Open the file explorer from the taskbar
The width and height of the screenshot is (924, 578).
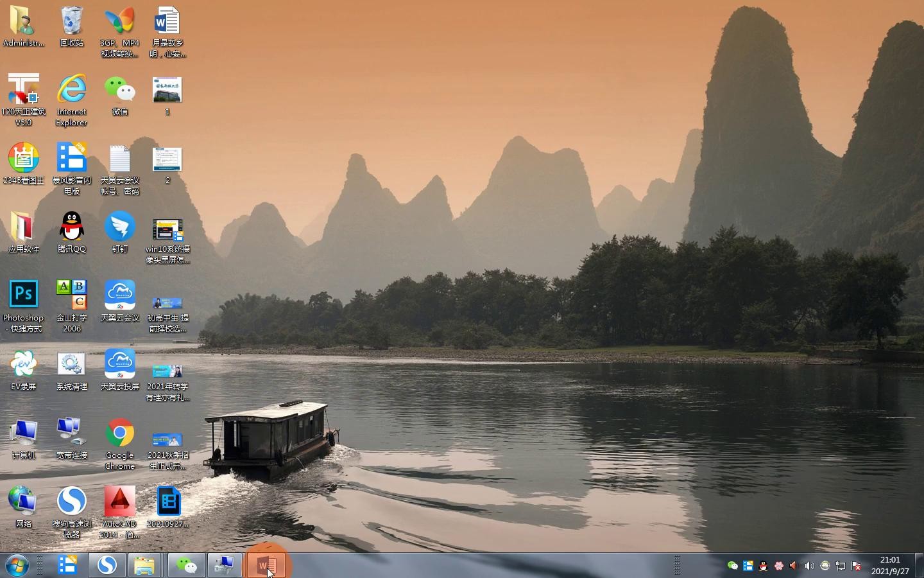(x=144, y=565)
